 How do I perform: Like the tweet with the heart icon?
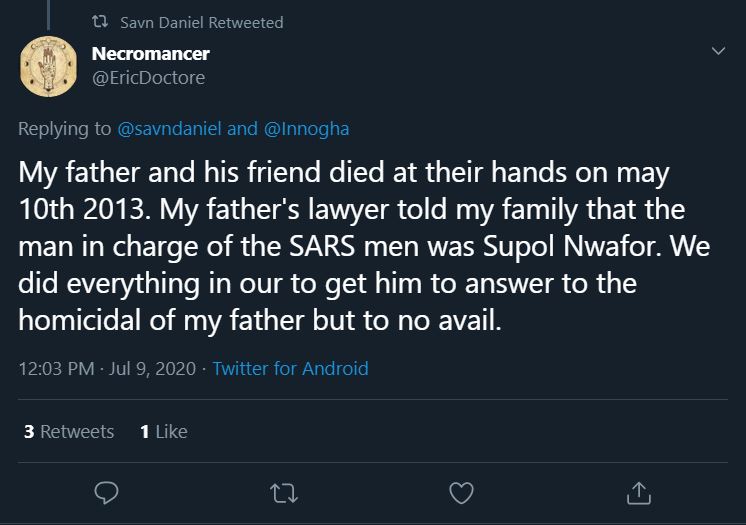(461, 493)
